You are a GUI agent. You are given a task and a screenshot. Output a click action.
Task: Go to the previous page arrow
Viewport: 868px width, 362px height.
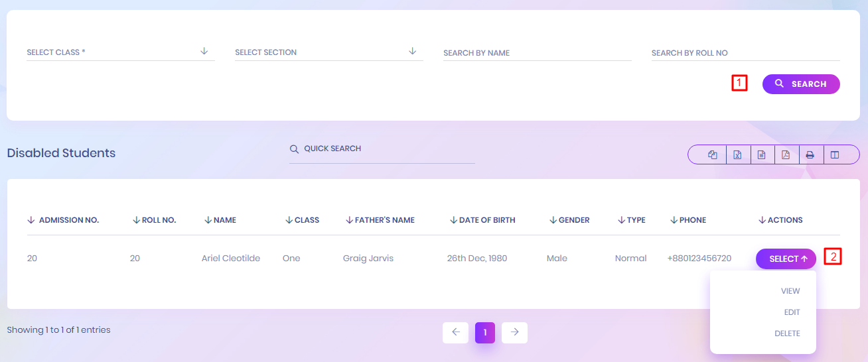455,332
